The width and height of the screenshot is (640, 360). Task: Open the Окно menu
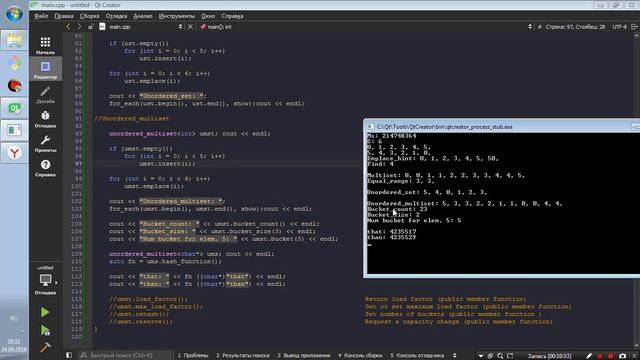pyautogui.click(x=208, y=16)
